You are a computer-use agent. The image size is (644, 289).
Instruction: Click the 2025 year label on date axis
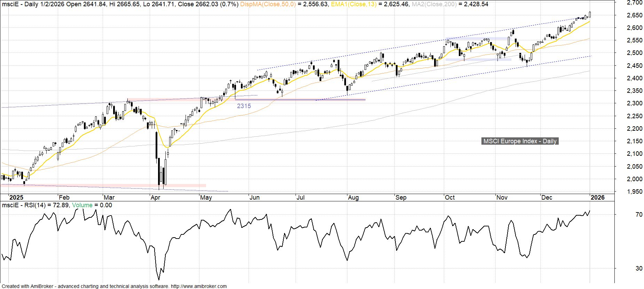[16, 198]
